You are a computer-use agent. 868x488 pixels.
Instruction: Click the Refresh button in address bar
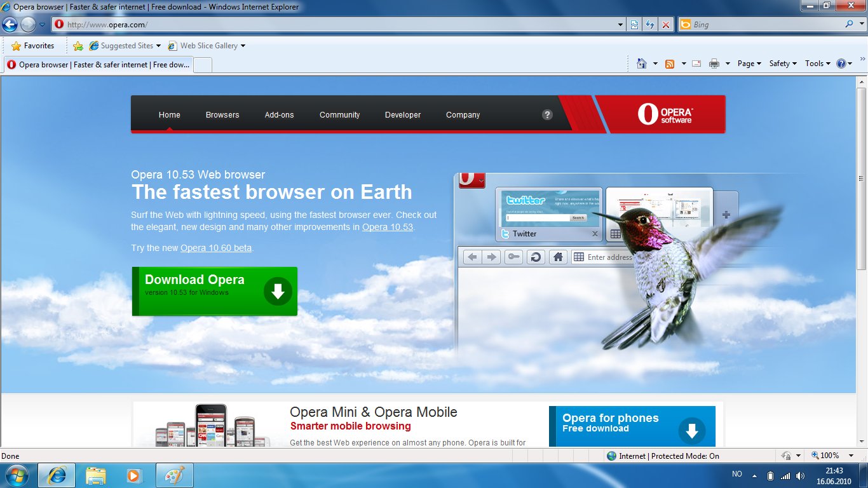[x=650, y=25]
